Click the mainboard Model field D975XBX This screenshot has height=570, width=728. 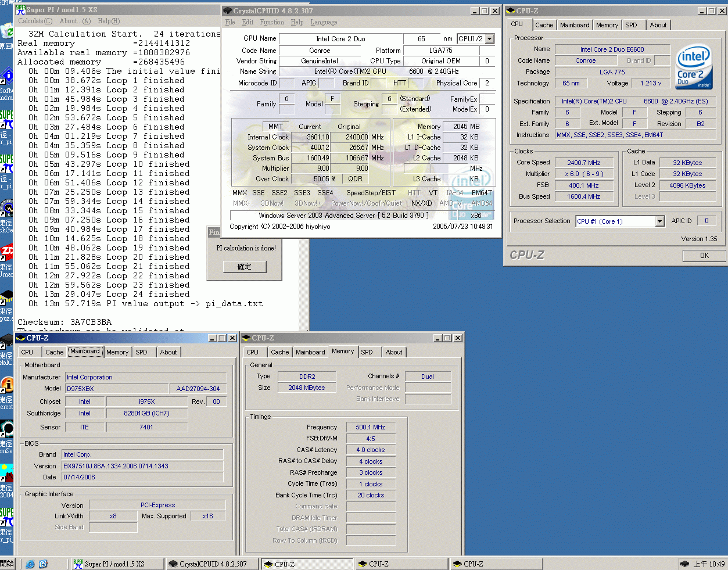point(116,389)
